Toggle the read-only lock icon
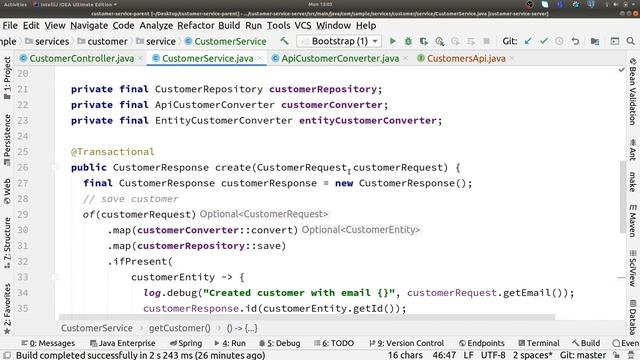 point(616,355)
